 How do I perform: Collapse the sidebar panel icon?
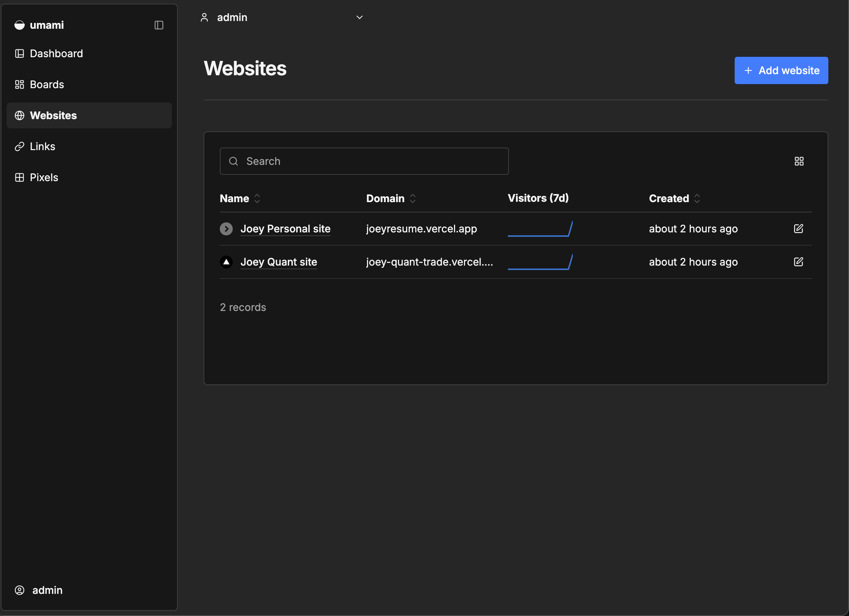[159, 25]
